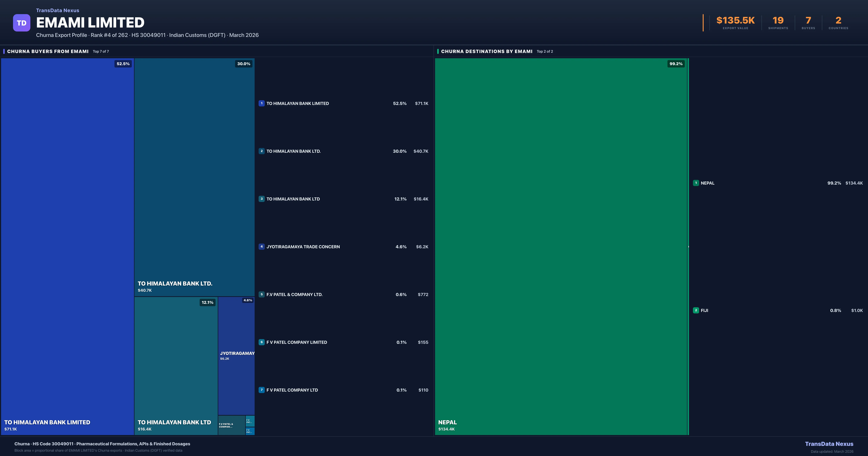
Task: Open F.V PATEL & COMPANY LTD. list entry
Action: tap(294, 294)
